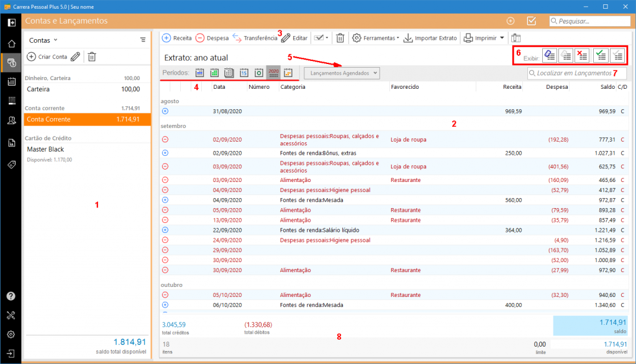636x364 pixels.
Task: Toggle the 2020 current-year period filter
Action: 273,73
